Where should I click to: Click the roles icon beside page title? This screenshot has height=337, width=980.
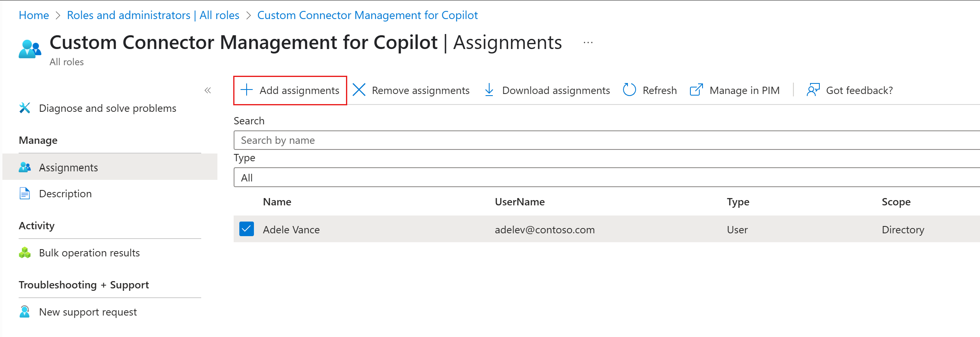(30, 49)
